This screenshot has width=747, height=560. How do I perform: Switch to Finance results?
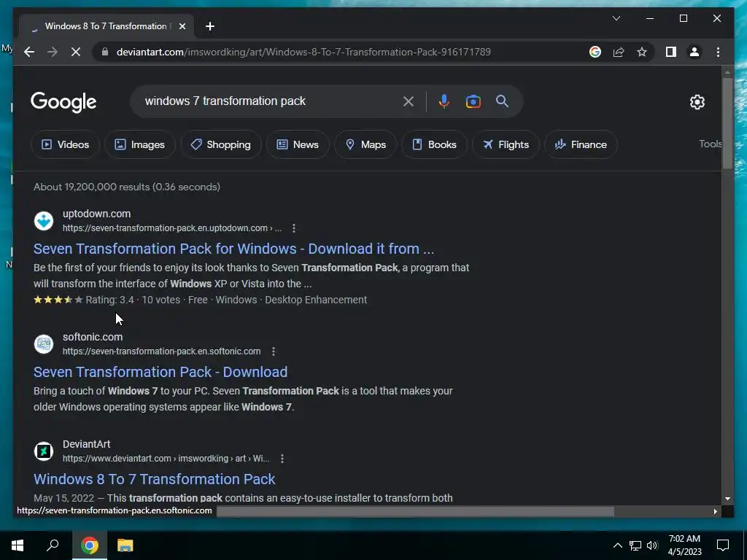581,144
